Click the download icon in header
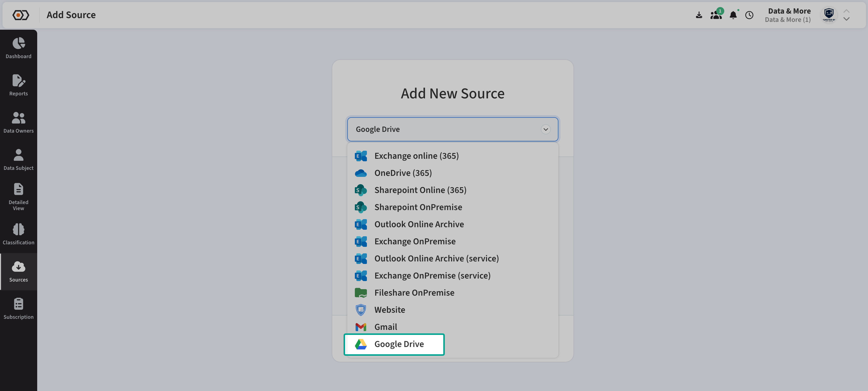Screen dimensions: 868x391 (x=699, y=15)
